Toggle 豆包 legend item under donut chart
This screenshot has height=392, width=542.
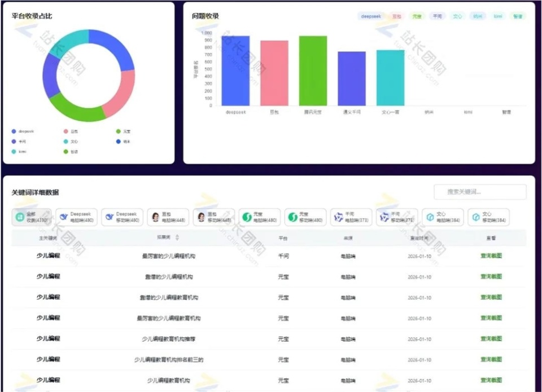click(71, 131)
